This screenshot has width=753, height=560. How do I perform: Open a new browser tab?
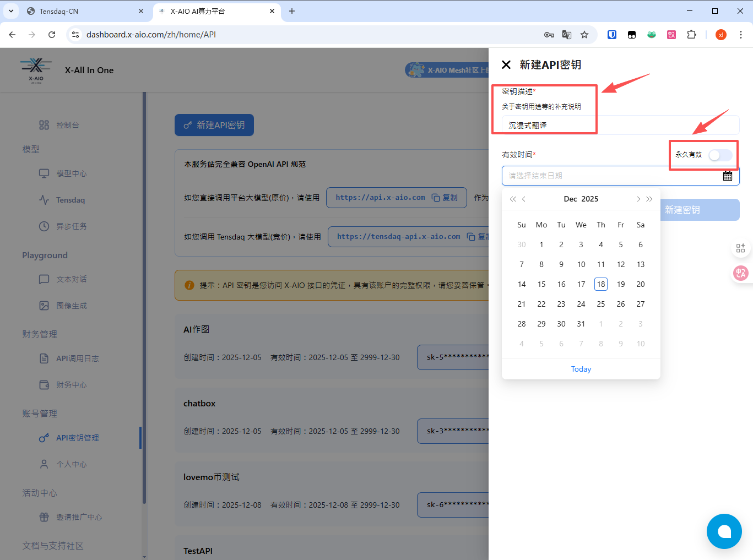click(292, 11)
